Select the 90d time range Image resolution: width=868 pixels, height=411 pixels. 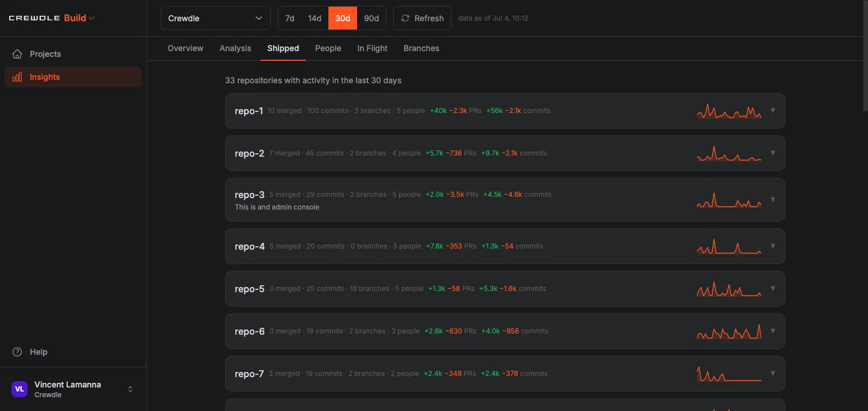pyautogui.click(x=371, y=18)
